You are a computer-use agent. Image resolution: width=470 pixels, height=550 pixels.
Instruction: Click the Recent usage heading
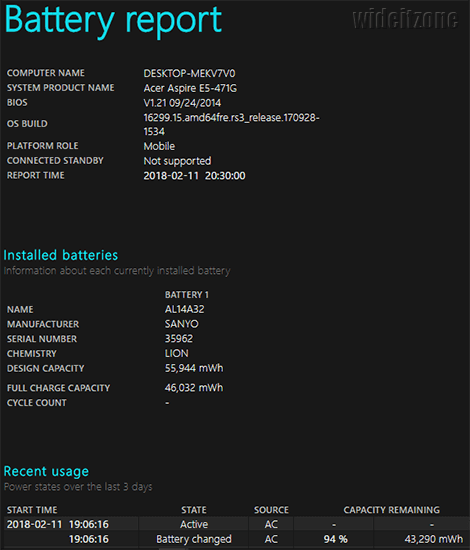(x=46, y=471)
